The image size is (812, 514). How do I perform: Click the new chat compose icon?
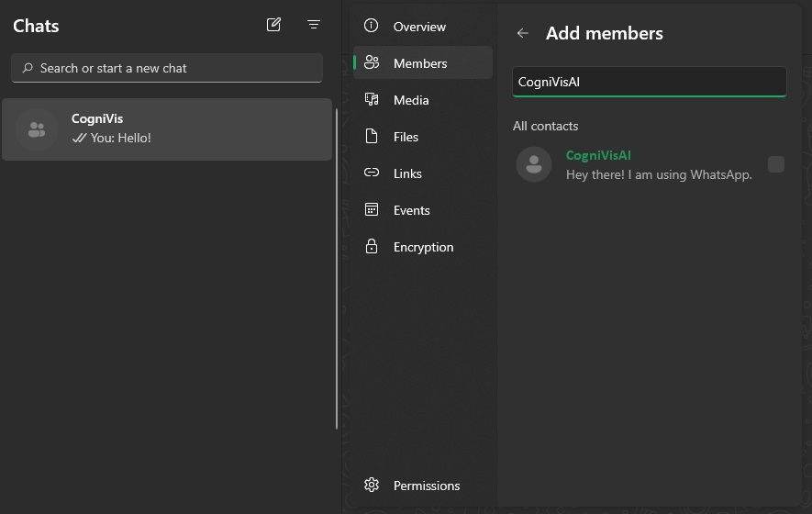(273, 25)
